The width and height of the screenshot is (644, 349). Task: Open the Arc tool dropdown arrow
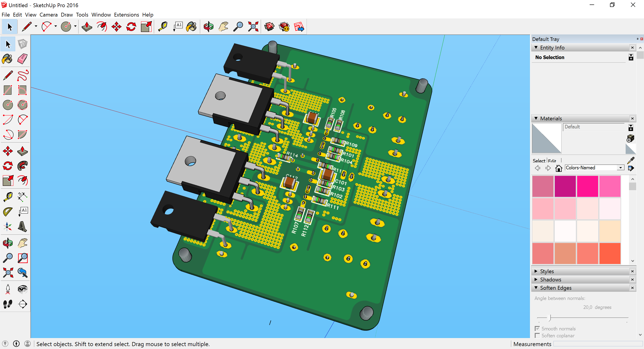(x=55, y=26)
